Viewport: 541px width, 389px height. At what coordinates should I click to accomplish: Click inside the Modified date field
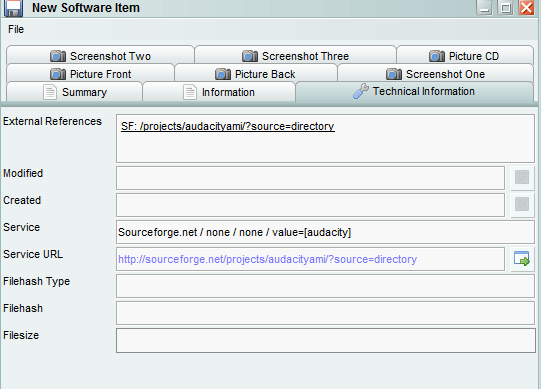click(311, 178)
